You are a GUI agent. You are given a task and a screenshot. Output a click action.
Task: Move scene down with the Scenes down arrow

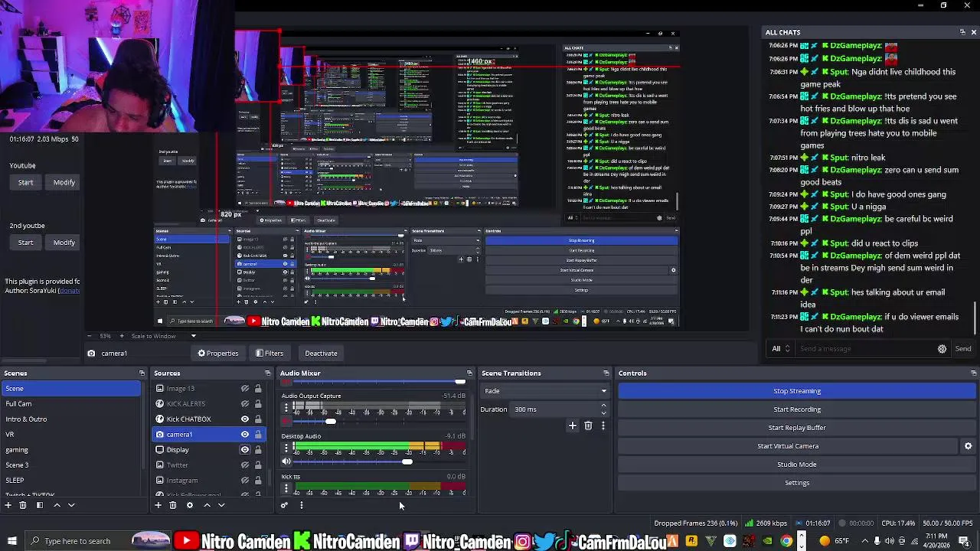coord(71,505)
